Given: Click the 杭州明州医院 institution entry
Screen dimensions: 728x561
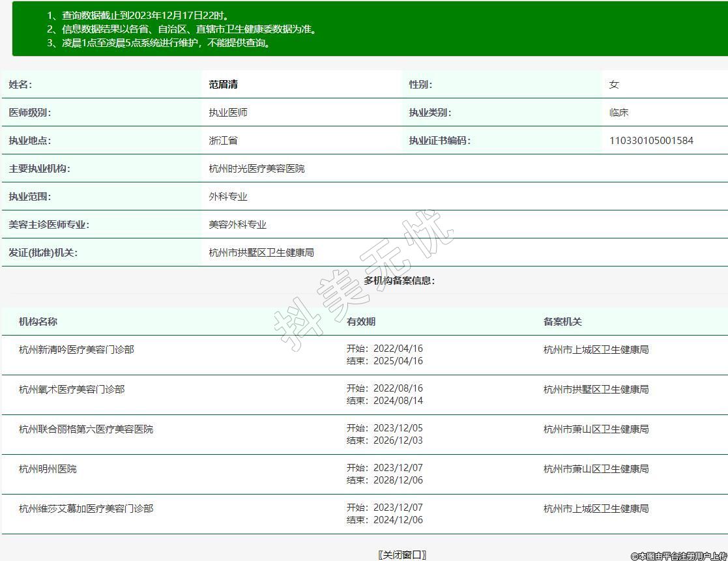Looking at the screenshot, I should pyautogui.click(x=48, y=469).
